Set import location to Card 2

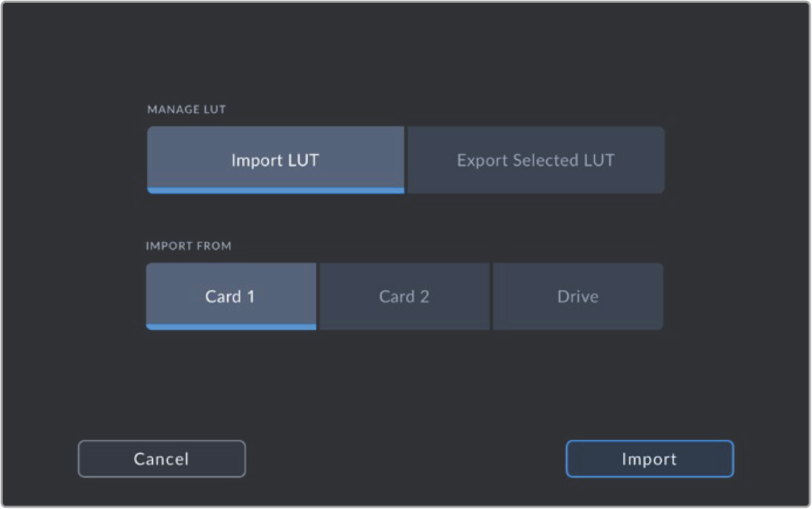[x=404, y=296]
